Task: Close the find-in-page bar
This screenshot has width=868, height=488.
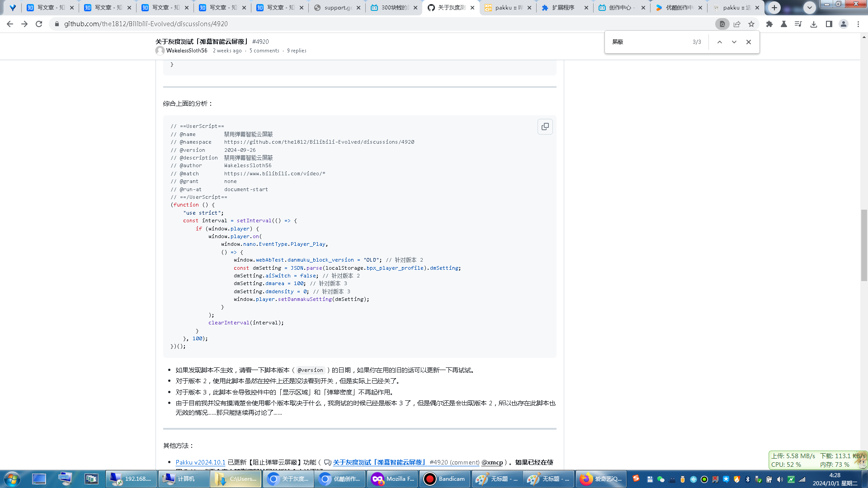Action: point(749,42)
